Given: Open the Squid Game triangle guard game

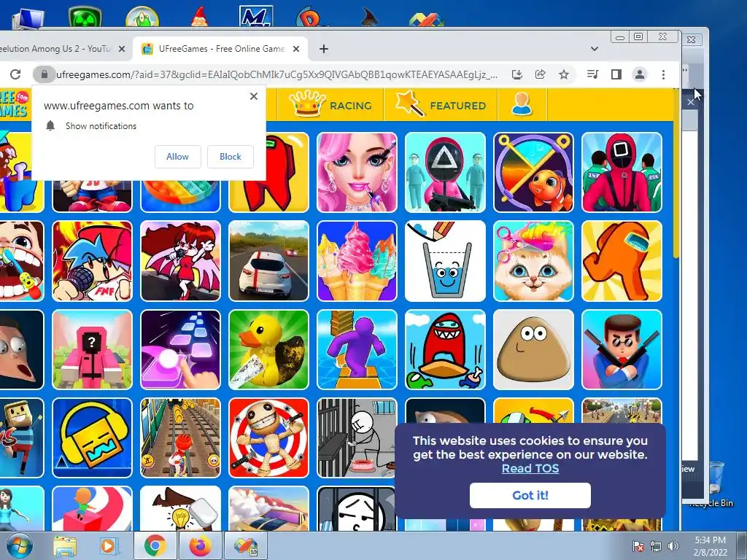Looking at the screenshot, I should coord(445,172).
